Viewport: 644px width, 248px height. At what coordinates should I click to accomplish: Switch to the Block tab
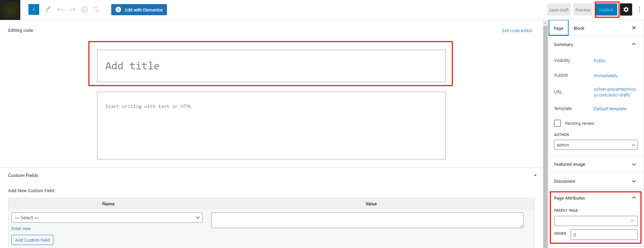click(x=579, y=28)
